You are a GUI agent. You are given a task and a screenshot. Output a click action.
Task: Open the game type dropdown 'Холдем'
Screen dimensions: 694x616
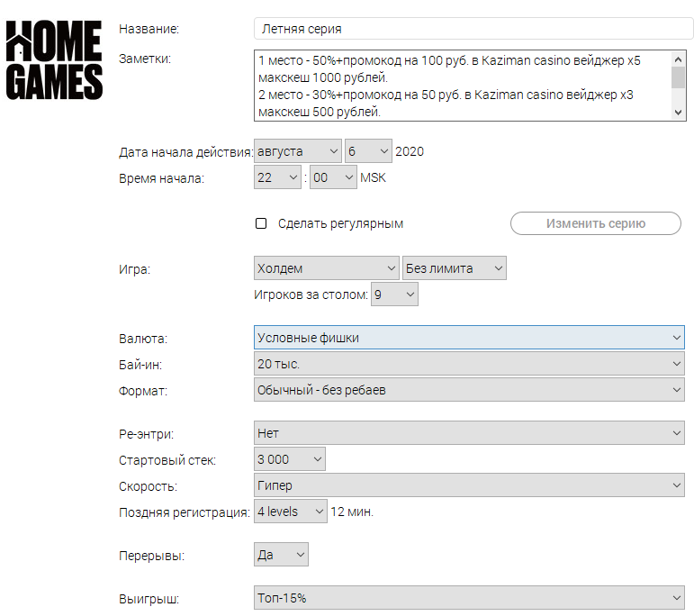click(x=326, y=268)
